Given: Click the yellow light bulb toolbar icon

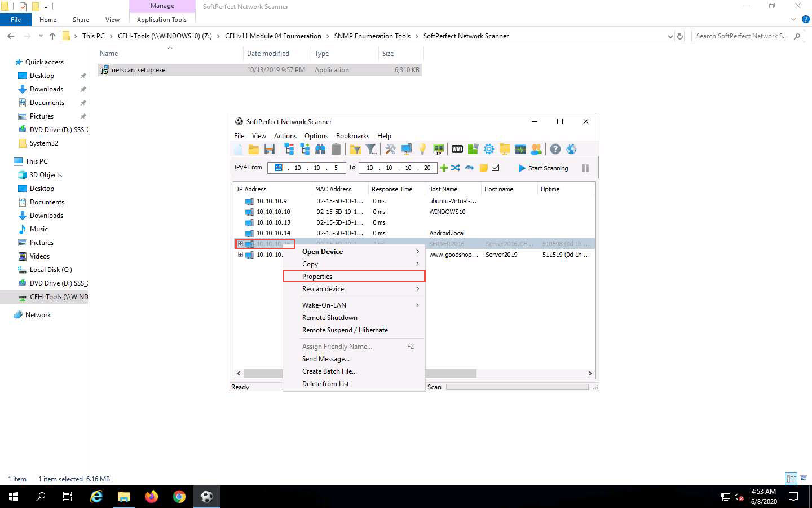Looking at the screenshot, I should 422,150.
